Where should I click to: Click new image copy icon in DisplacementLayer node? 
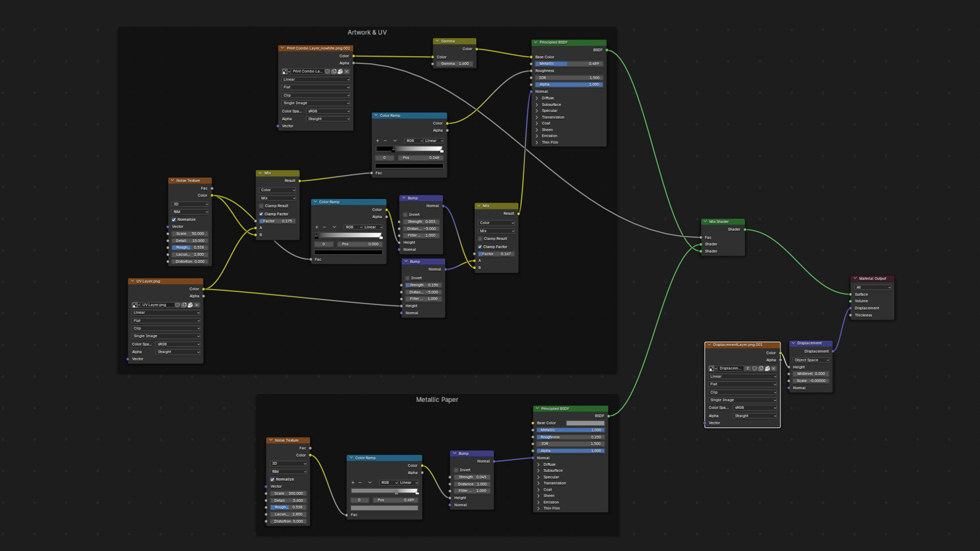[761, 368]
